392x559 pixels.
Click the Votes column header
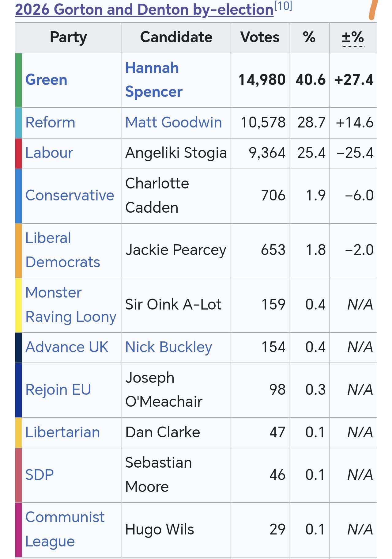(x=260, y=37)
